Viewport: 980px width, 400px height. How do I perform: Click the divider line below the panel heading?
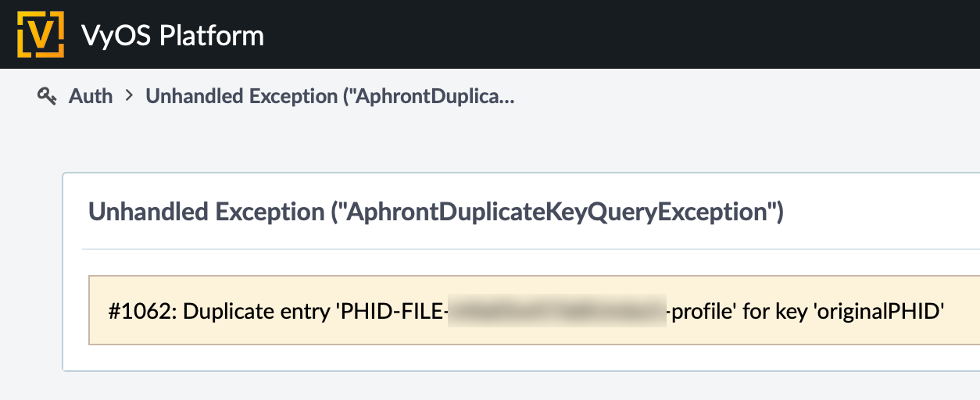pos(531,249)
